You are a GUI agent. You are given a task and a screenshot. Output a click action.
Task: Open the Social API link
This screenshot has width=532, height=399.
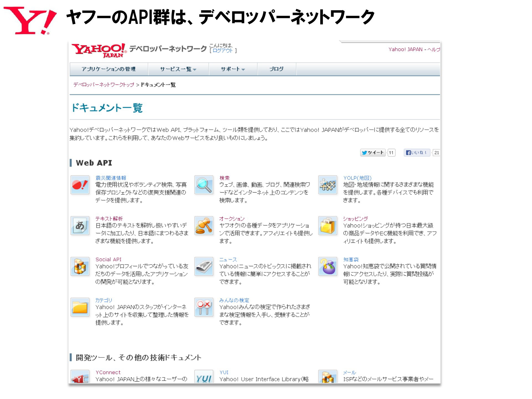click(108, 259)
